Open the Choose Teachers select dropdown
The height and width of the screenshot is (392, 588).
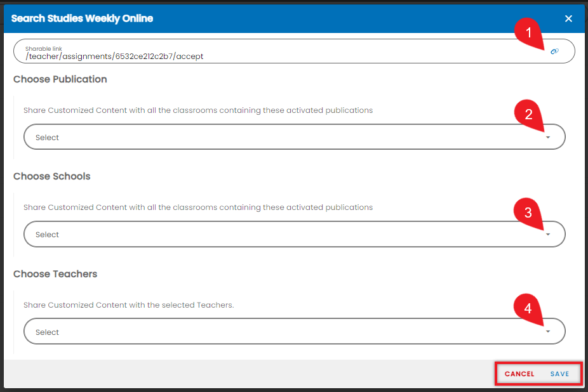click(295, 331)
